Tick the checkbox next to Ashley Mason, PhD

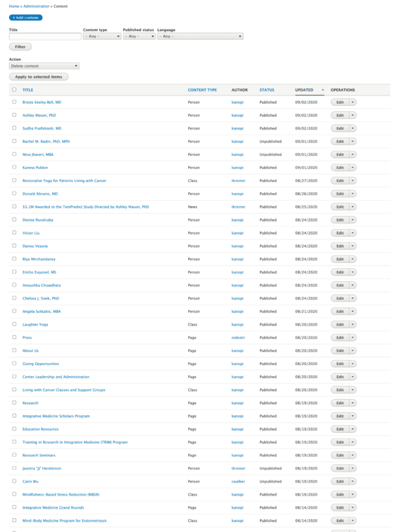click(x=14, y=115)
